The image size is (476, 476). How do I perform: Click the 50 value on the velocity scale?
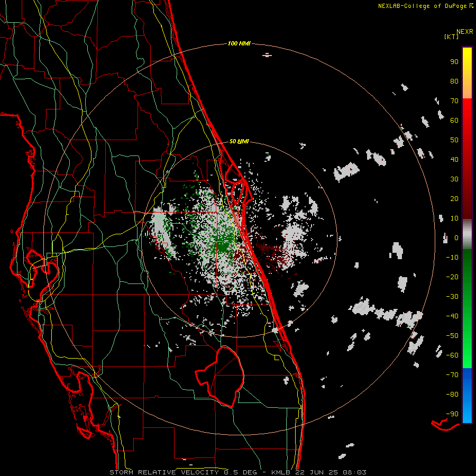click(x=454, y=140)
